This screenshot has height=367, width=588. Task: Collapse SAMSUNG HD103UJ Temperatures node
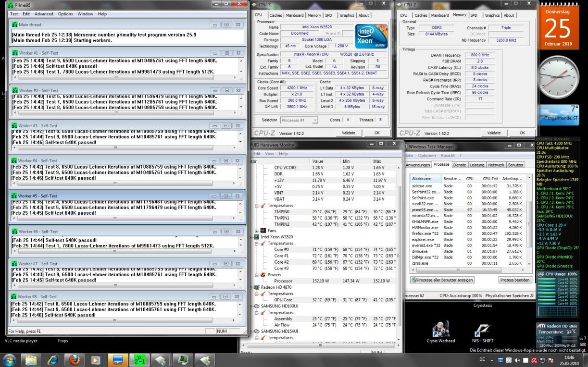tap(257, 312)
